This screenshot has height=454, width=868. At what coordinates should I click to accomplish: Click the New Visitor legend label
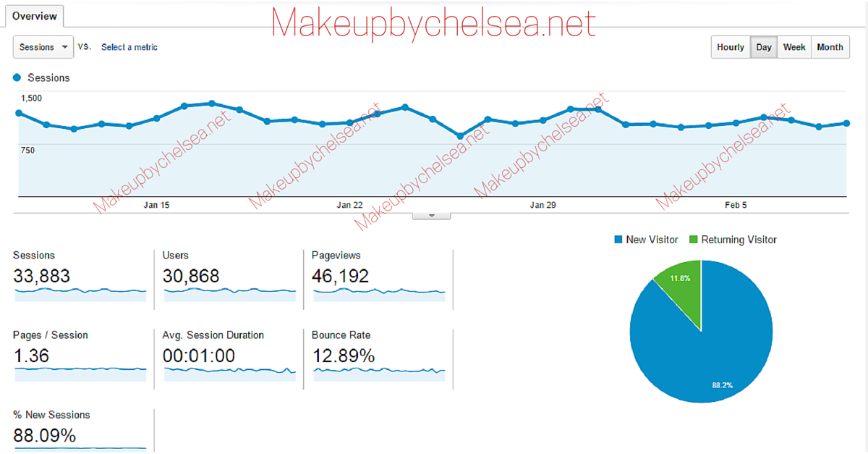(x=652, y=240)
